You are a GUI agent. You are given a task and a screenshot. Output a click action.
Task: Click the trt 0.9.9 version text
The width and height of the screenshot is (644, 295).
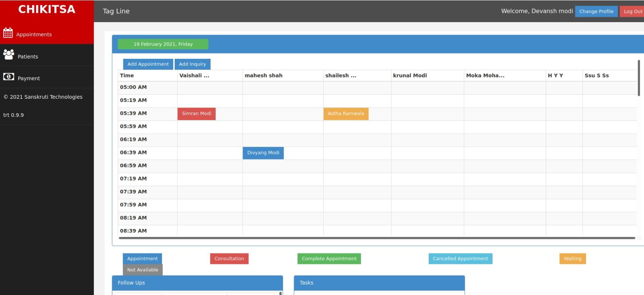tap(13, 115)
